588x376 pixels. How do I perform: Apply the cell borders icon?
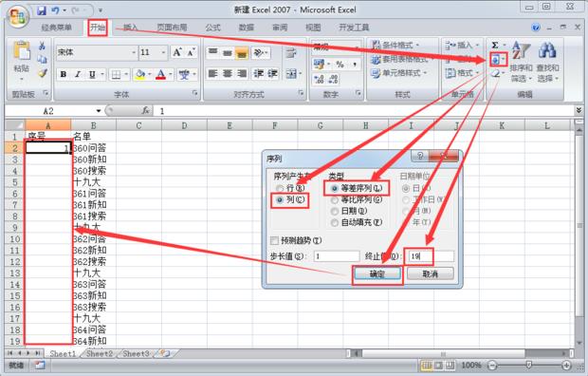point(116,75)
